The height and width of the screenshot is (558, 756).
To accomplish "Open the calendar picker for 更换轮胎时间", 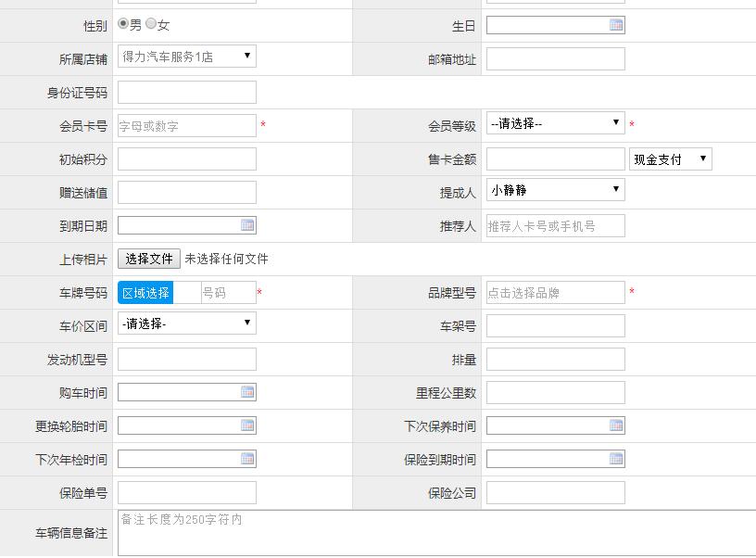I will click(x=247, y=425).
